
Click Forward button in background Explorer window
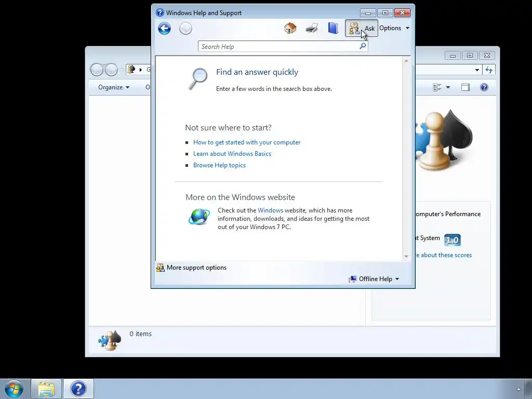(x=111, y=70)
